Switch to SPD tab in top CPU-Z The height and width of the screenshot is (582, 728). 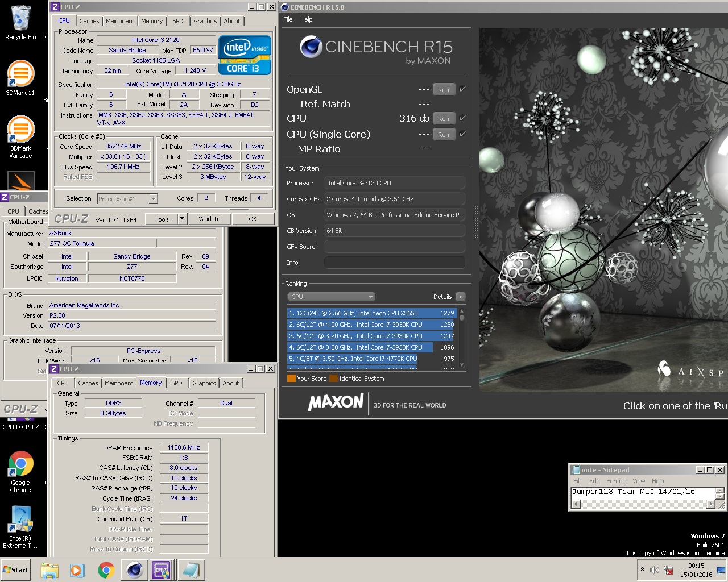(178, 21)
